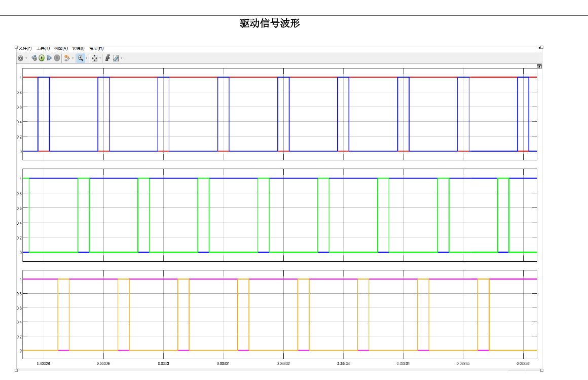Expand dropdown arrow next to style icon
Viewport: 588px width, 380px height.
tap(121, 58)
